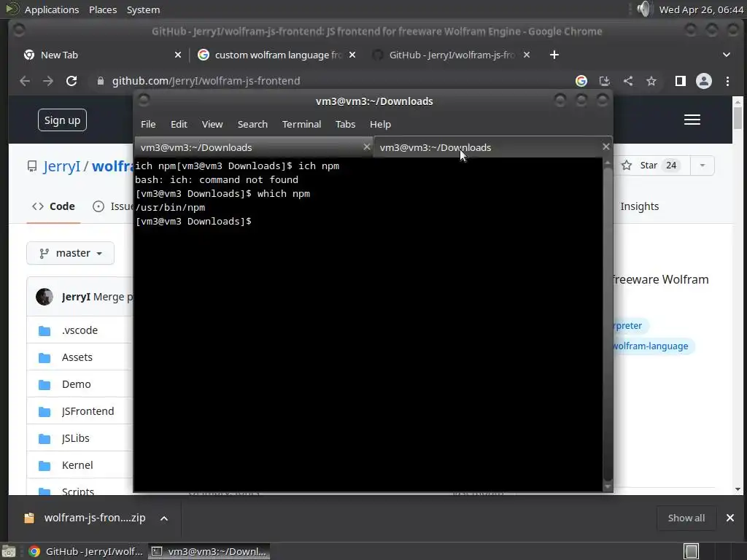This screenshot has width=747, height=560.
Task: Open the terminal View menu
Action: [212, 124]
